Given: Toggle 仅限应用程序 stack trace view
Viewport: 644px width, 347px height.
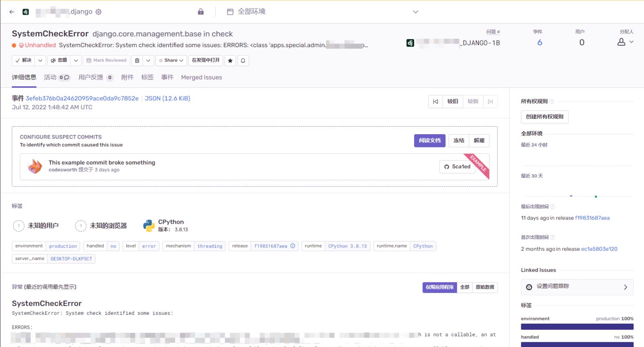Looking at the screenshot, I should 440,287.
